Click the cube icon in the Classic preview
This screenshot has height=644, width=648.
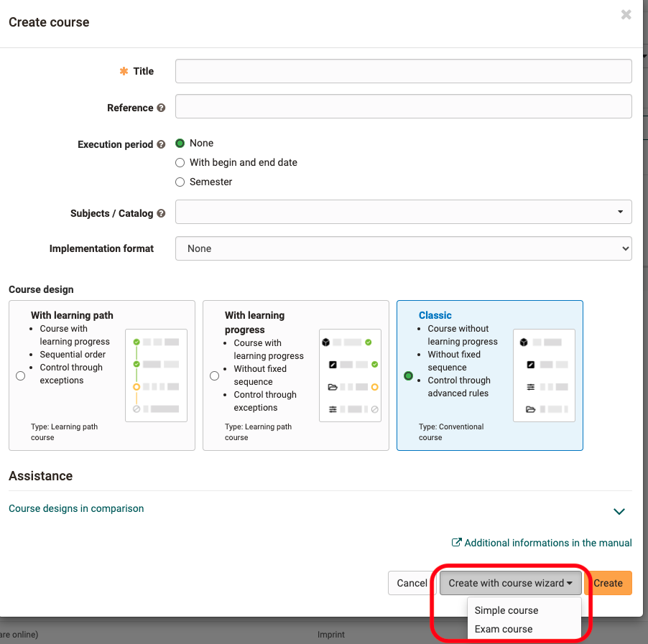pos(523,342)
